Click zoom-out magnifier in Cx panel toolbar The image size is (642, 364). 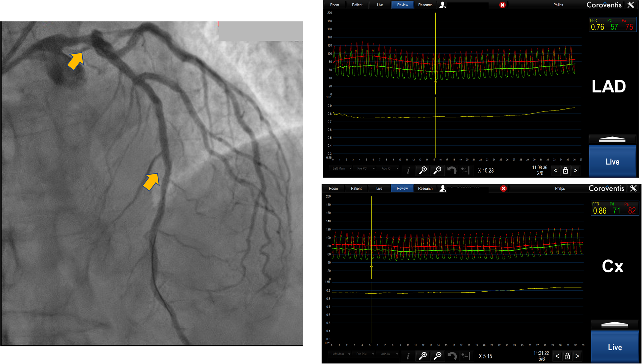(x=438, y=356)
